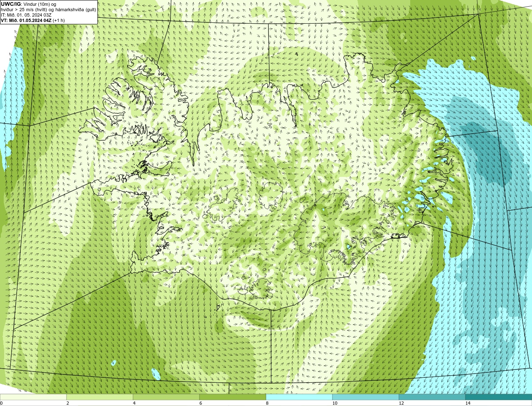Select the above 14 m/s dark teal legend color
This screenshot has height=406, width=532.
[x=499, y=397]
